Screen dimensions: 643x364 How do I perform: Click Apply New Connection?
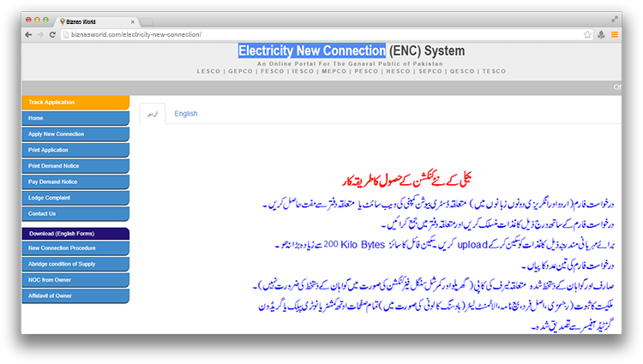[x=75, y=134]
